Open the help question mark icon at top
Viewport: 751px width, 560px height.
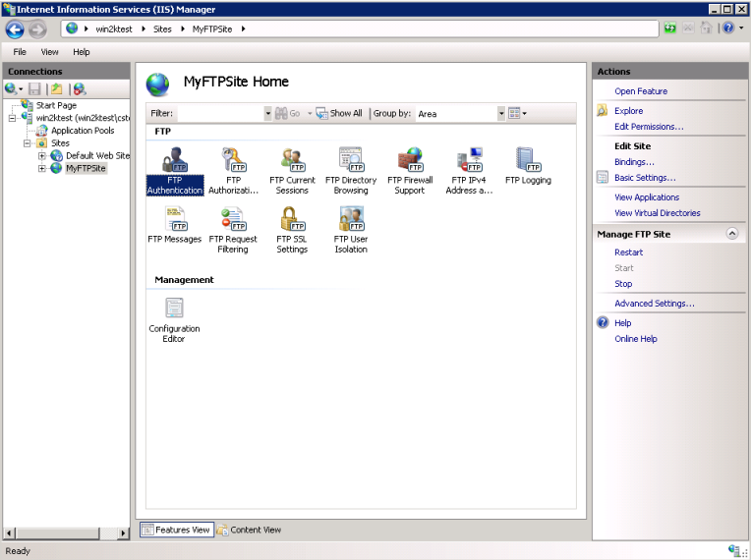(x=728, y=28)
